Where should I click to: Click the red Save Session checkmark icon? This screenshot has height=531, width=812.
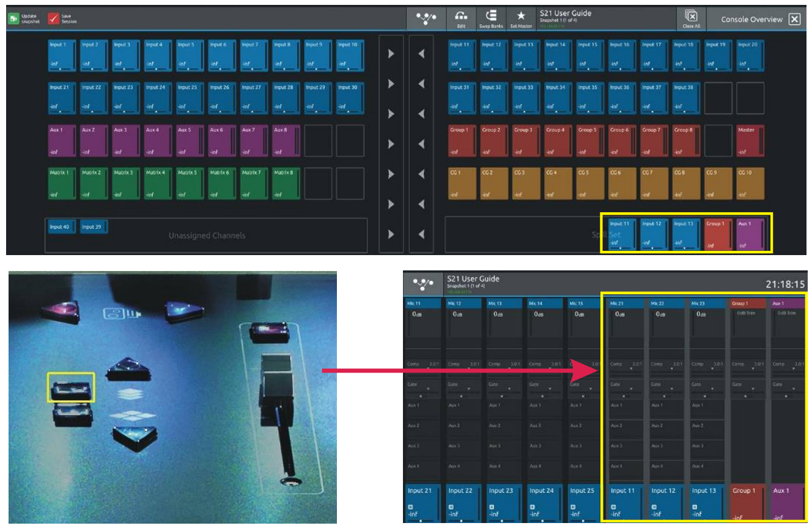[53, 19]
